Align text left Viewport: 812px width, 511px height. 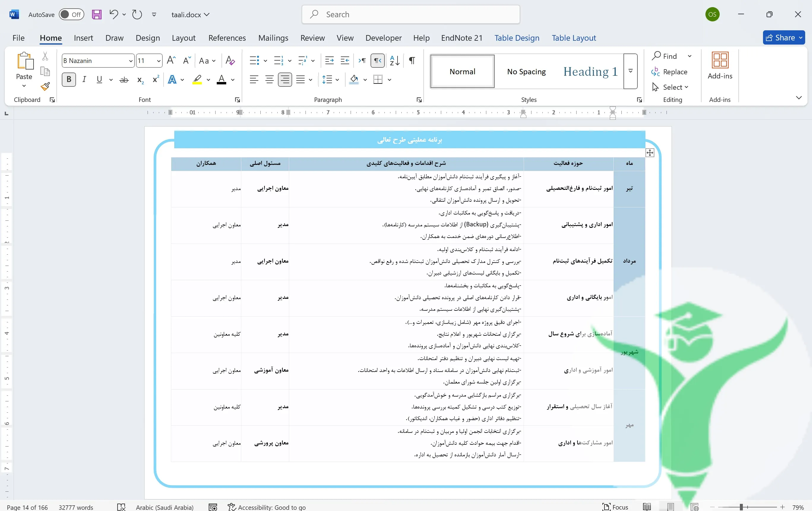click(254, 80)
